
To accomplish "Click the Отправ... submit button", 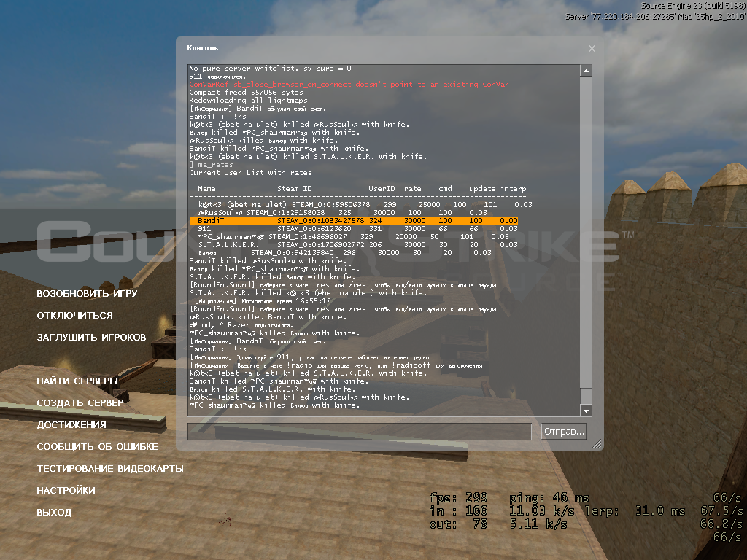I will (x=564, y=432).
